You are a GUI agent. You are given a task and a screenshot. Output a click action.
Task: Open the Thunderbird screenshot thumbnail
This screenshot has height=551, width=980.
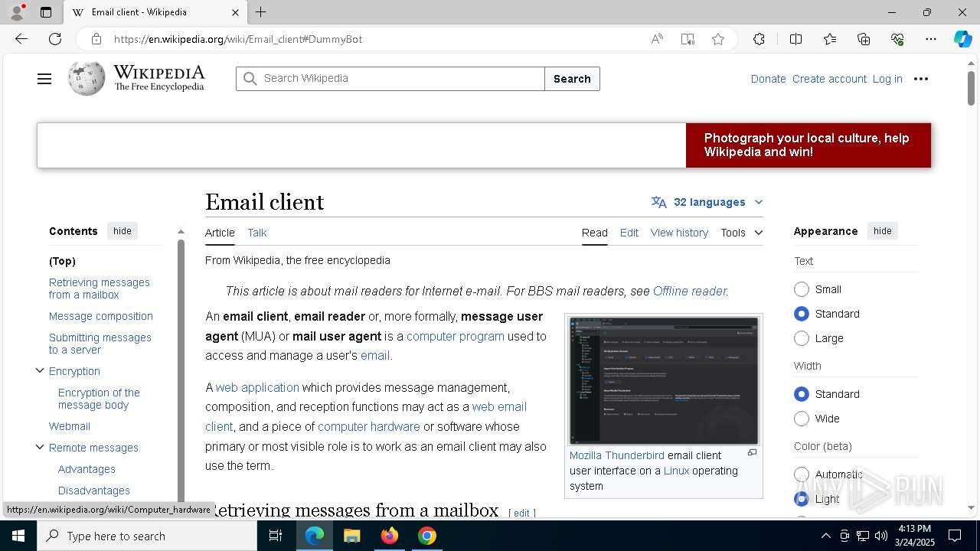664,380
